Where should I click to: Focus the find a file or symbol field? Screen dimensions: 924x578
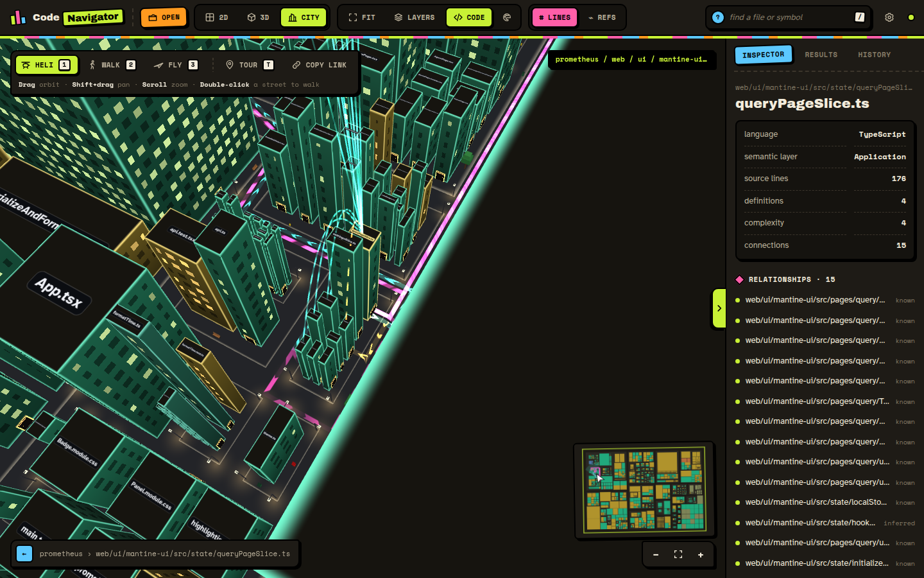[789, 17]
